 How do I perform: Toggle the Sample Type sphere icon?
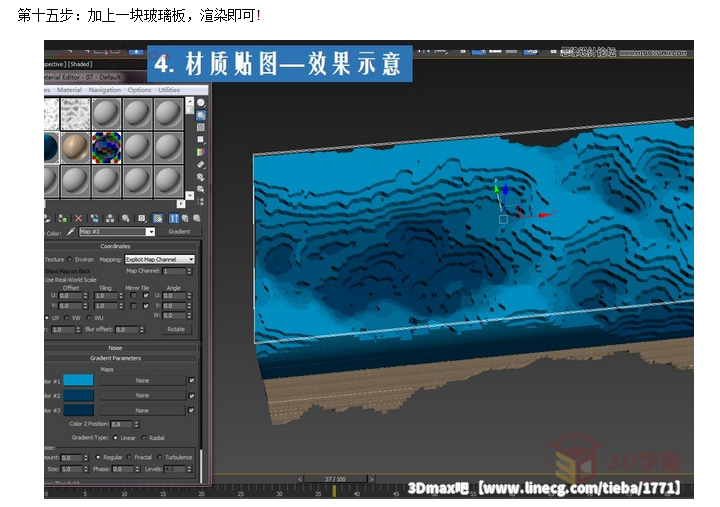(201, 103)
